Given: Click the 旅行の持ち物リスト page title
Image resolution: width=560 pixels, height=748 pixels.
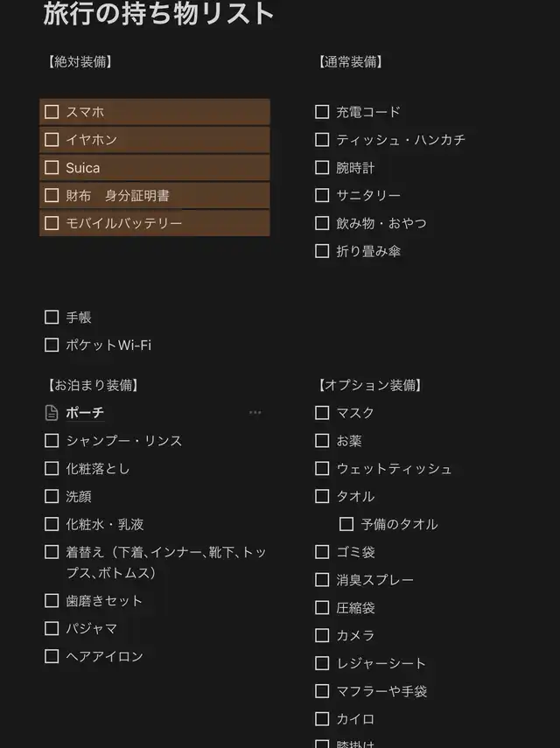Looking at the screenshot, I should (x=159, y=14).
